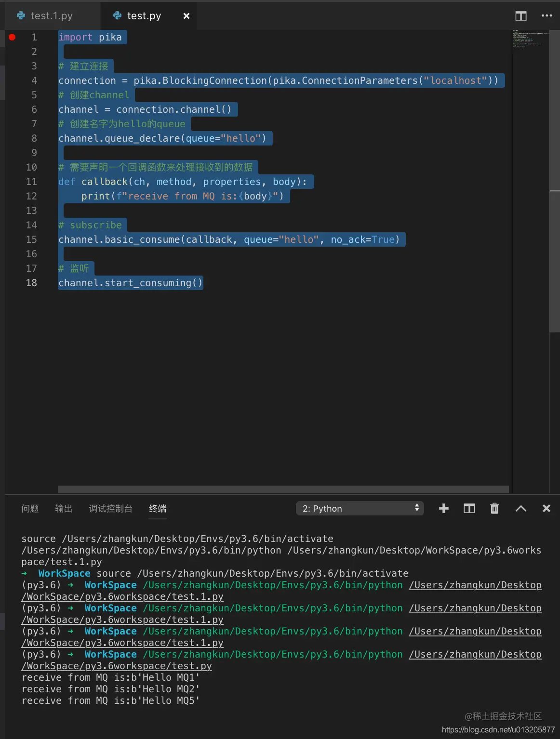Close the terminal panel
The image size is (560, 739).
[x=547, y=508]
